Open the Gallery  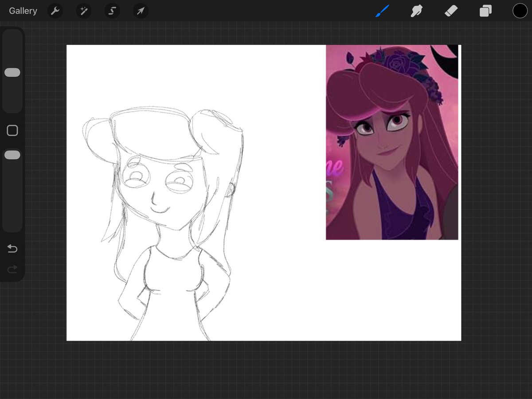[x=23, y=11]
